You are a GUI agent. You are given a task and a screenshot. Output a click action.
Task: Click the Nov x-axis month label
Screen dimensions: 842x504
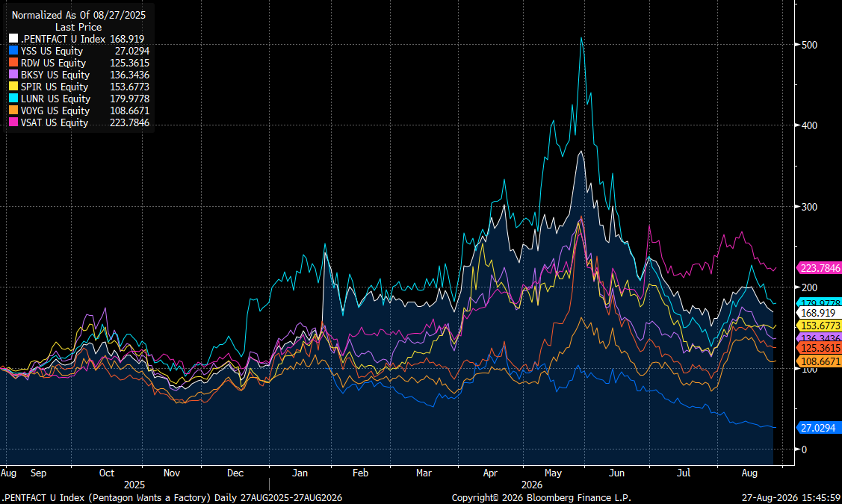click(172, 473)
